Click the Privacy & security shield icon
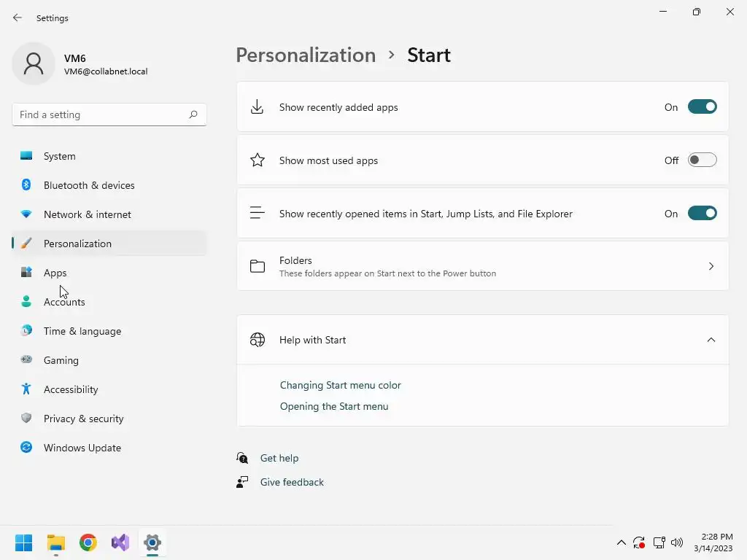This screenshot has width=747, height=560. [26, 418]
